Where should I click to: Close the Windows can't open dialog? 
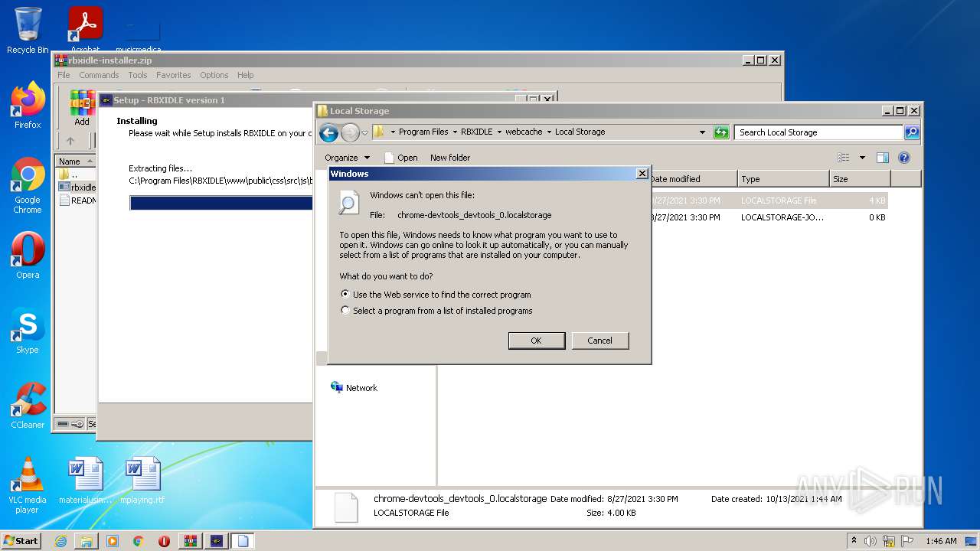(642, 174)
